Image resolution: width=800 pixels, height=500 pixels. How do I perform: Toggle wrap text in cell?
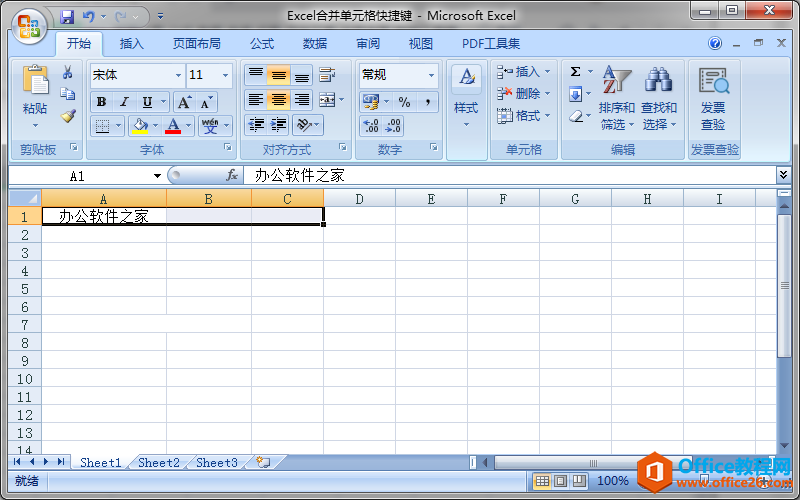(327, 75)
